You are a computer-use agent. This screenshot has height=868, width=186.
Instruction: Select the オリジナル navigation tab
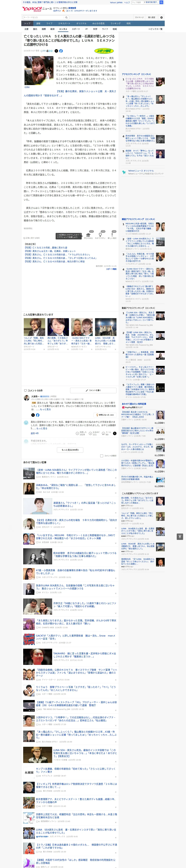(81, 24)
